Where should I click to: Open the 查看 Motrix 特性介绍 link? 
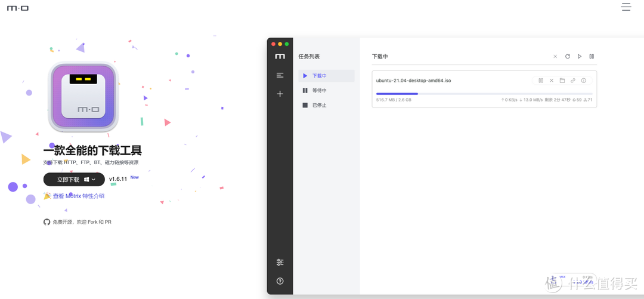pyautogui.click(x=78, y=196)
